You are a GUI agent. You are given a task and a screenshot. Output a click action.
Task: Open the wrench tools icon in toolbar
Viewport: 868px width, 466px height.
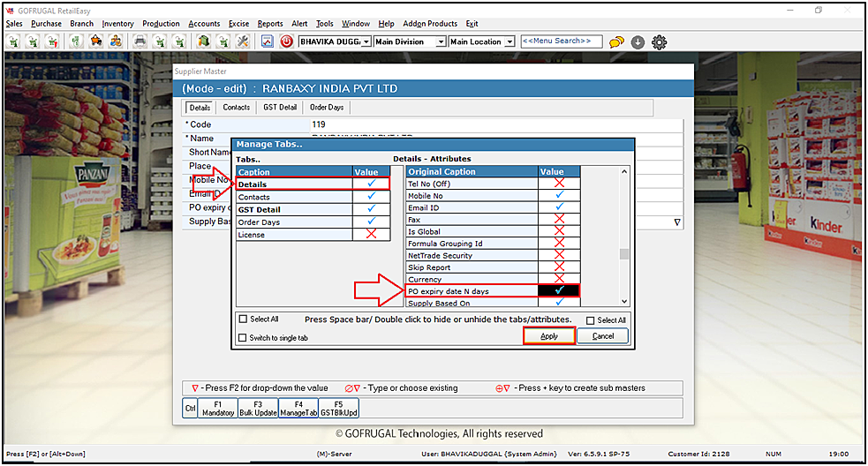[x=243, y=41]
